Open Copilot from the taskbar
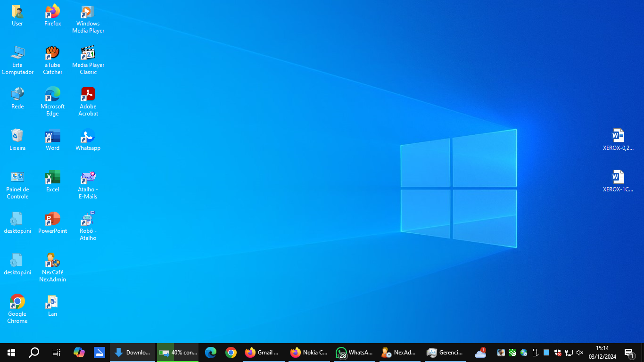This screenshot has height=362, width=644. (79, 353)
